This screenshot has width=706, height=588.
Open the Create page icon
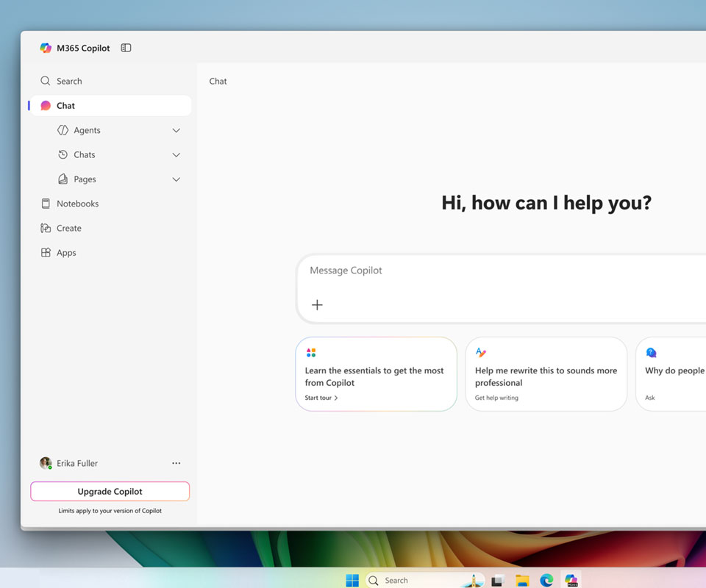pos(46,229)
